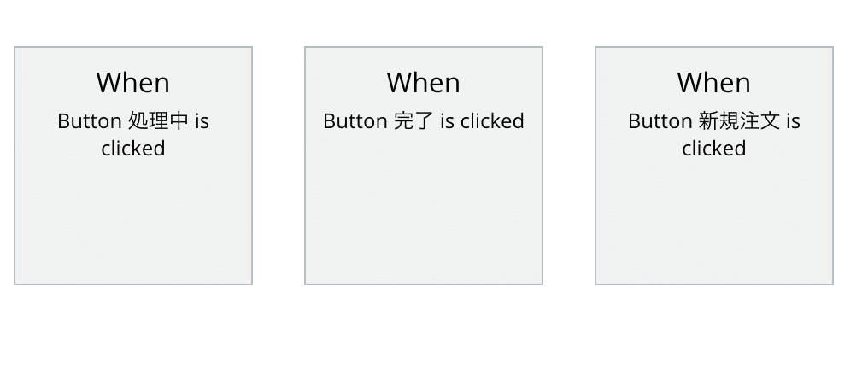Image resolution: width=868 pixels, height=386 pixels.
Task: Click 'clicked' text in the 新規注文 card
Action: 714,149
